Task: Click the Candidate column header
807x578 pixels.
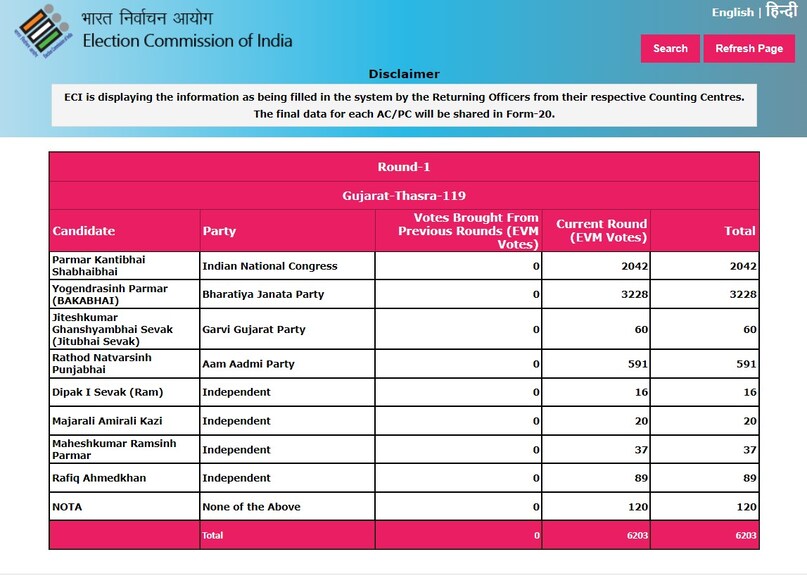Action: [x=84, y=231]
